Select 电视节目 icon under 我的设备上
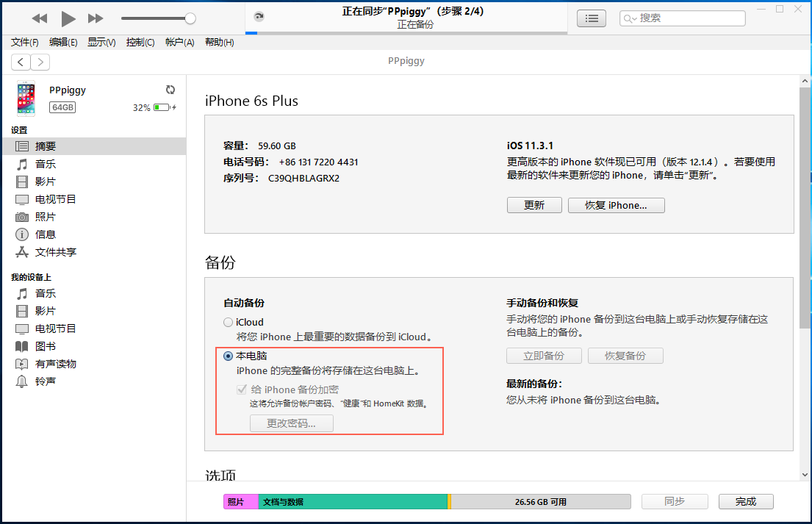Image resolution: width=812 pixels, height=524 pixels. coord(22,329)
